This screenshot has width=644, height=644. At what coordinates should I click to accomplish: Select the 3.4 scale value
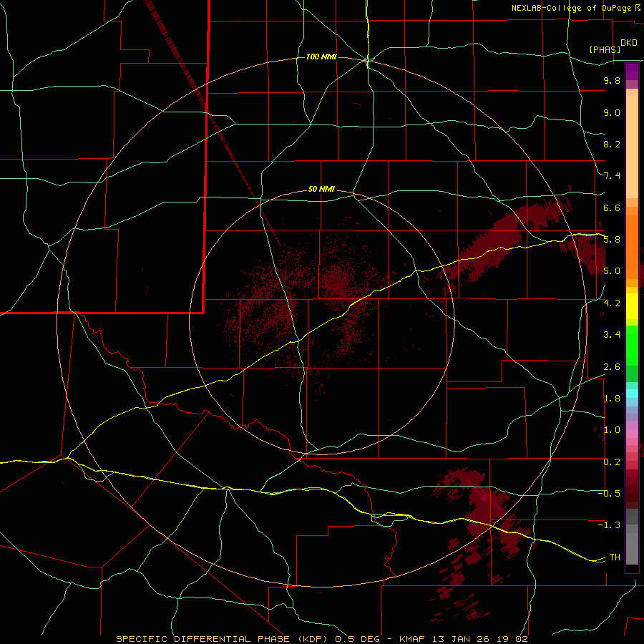[612, 335]
